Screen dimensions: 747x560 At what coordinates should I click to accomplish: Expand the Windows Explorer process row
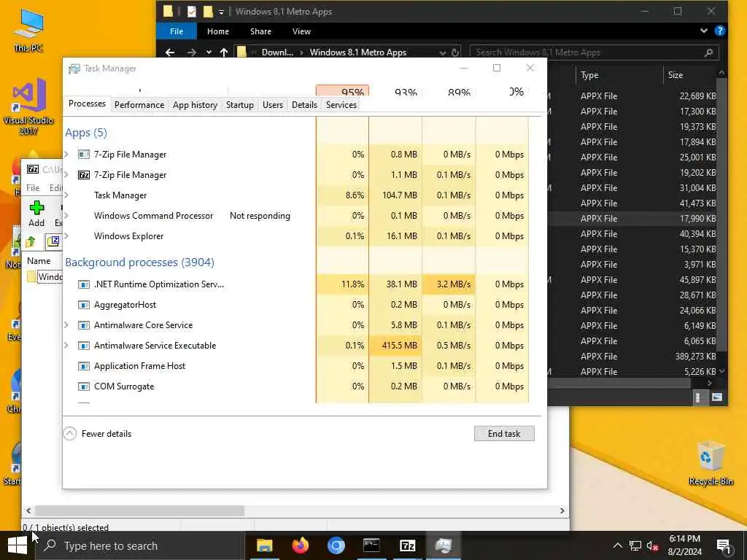coord(66,236)
